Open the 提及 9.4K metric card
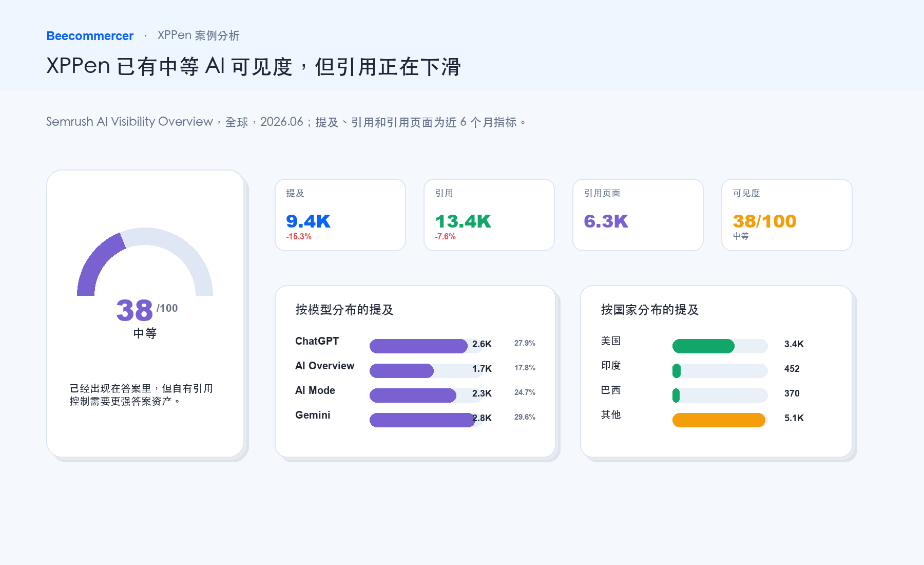Viewport: 924px width, 565px height. 340,215
